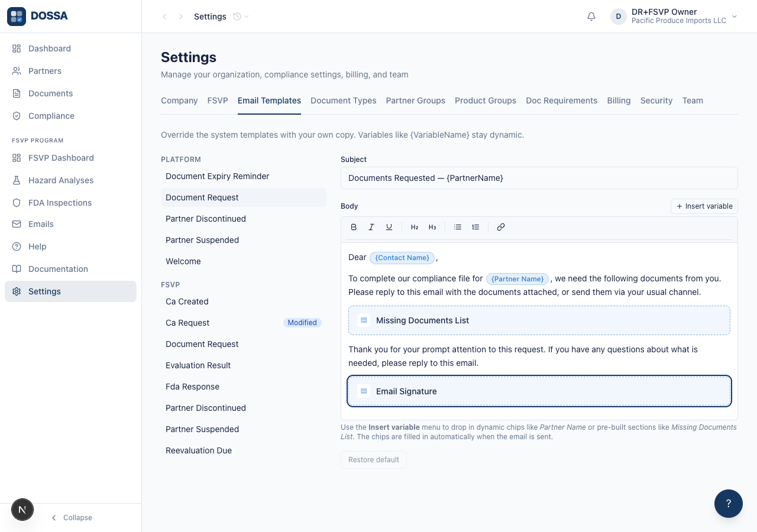Select the Email Templates tab
The height and width of the screenshot is (532, 757).
tap(269, 100)
